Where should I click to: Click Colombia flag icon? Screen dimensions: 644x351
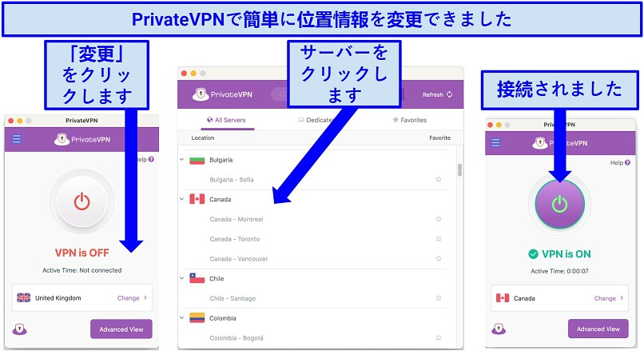[x=197, y=318]
